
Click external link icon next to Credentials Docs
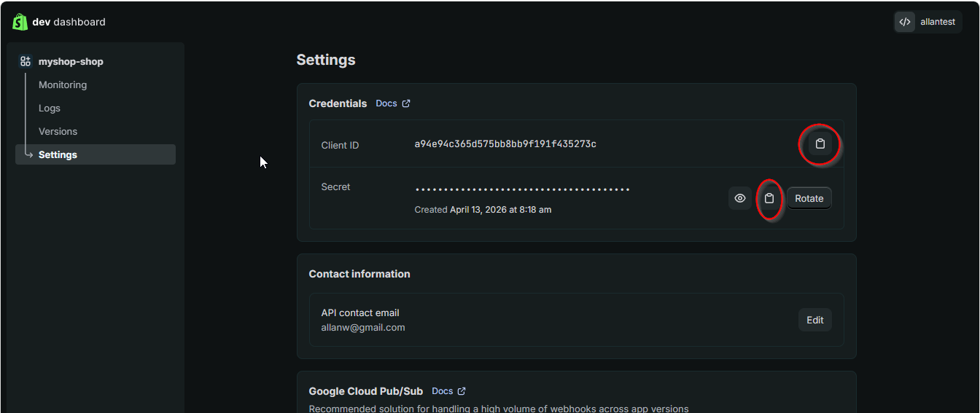coord(406,103)
